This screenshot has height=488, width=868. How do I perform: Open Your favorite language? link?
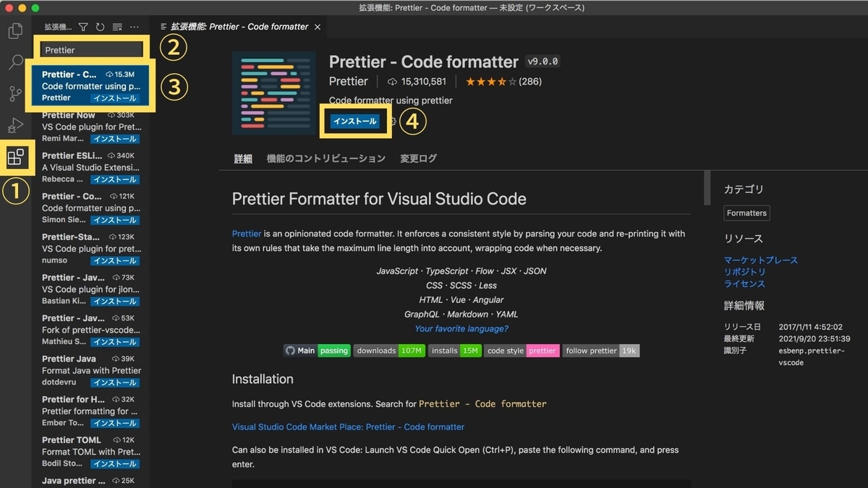click(461, 328)
